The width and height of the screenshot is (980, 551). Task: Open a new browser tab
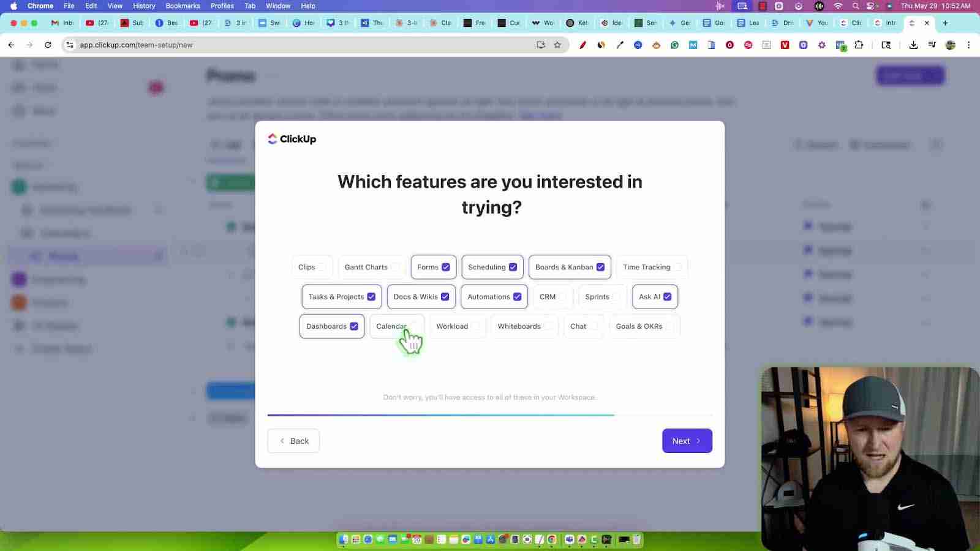click(945, 23)
